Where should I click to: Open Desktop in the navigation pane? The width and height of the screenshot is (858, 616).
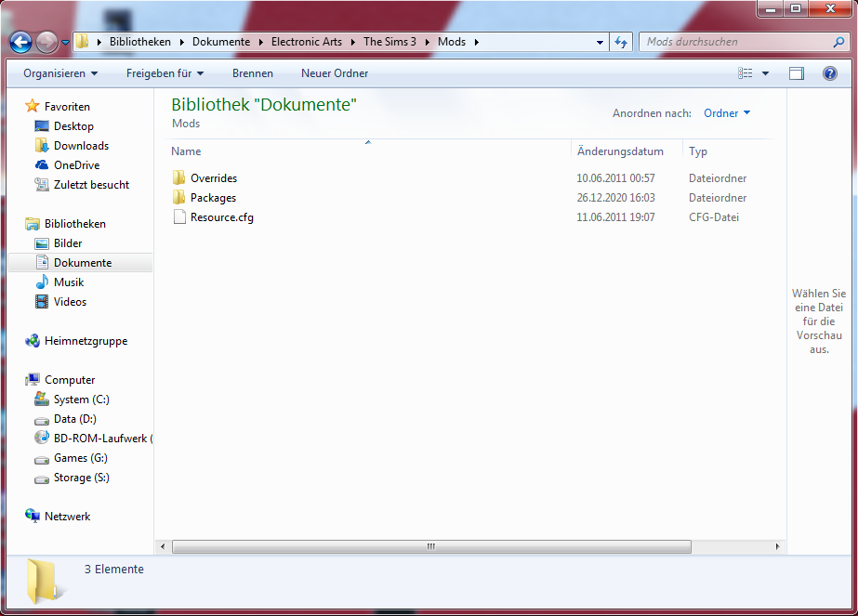pos(73,126)
